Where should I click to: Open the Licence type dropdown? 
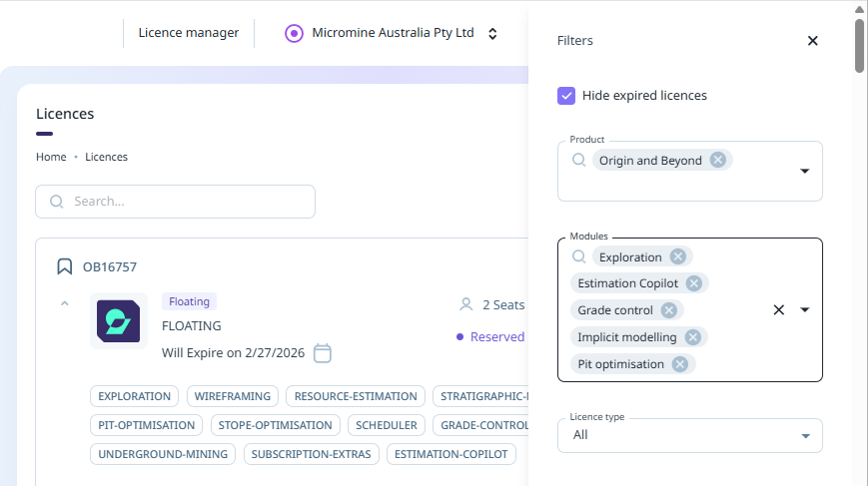point(805,435)
